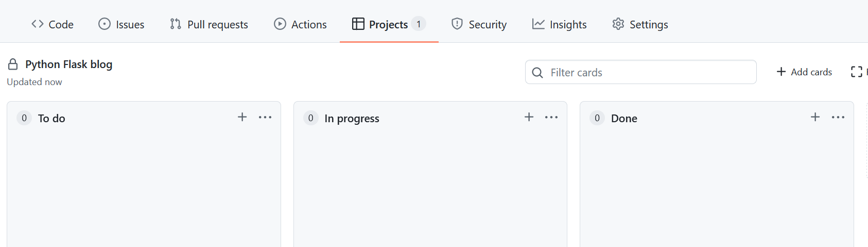
Task: Click the lock icon beside Python Flask blog
Action: (x=13, y=64)
